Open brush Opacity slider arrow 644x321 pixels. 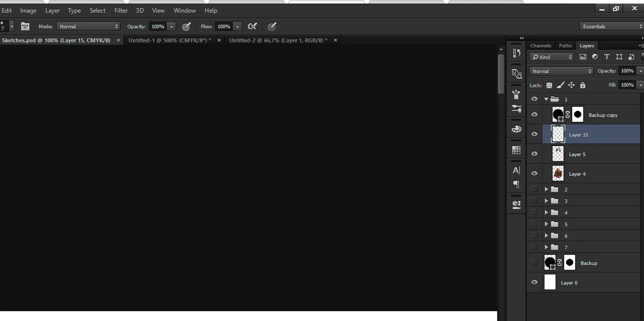point(172,26)
